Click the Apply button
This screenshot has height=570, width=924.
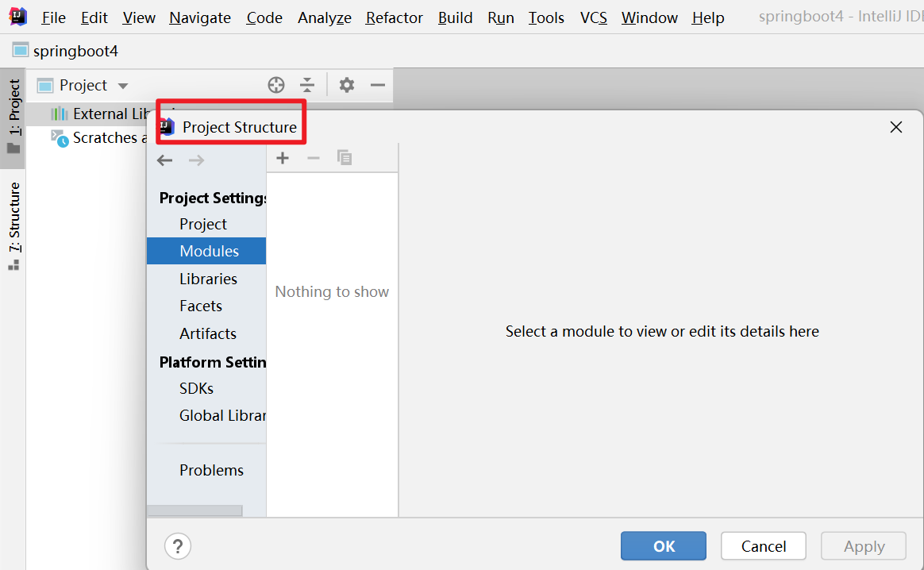[864, 546]
